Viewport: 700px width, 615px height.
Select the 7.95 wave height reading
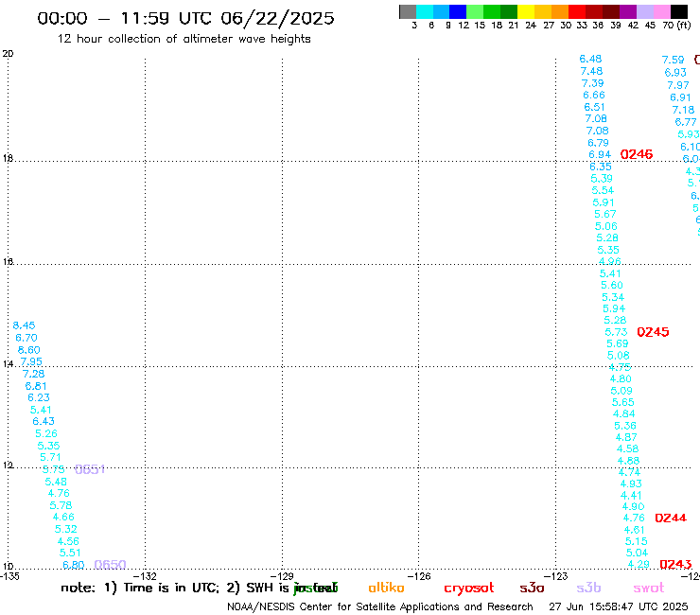coord(31,361)
